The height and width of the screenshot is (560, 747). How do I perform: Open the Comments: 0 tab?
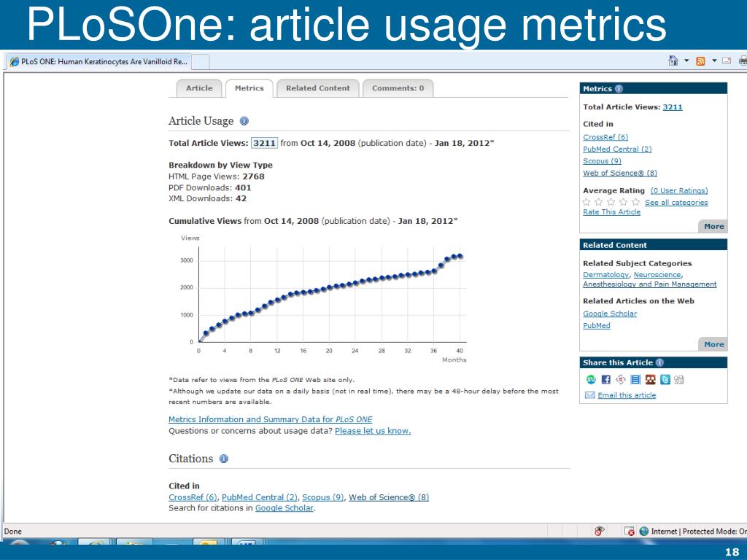click(x=398, y=88)
